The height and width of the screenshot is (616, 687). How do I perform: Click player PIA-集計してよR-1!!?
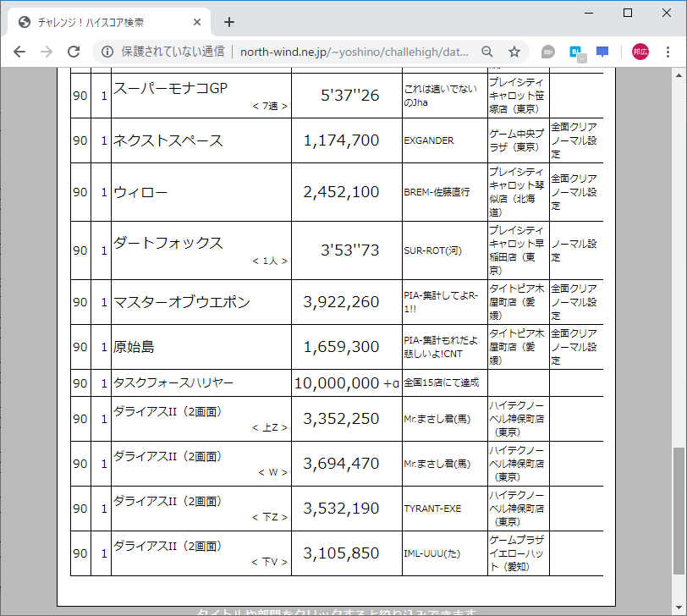[x=441, y=302]
